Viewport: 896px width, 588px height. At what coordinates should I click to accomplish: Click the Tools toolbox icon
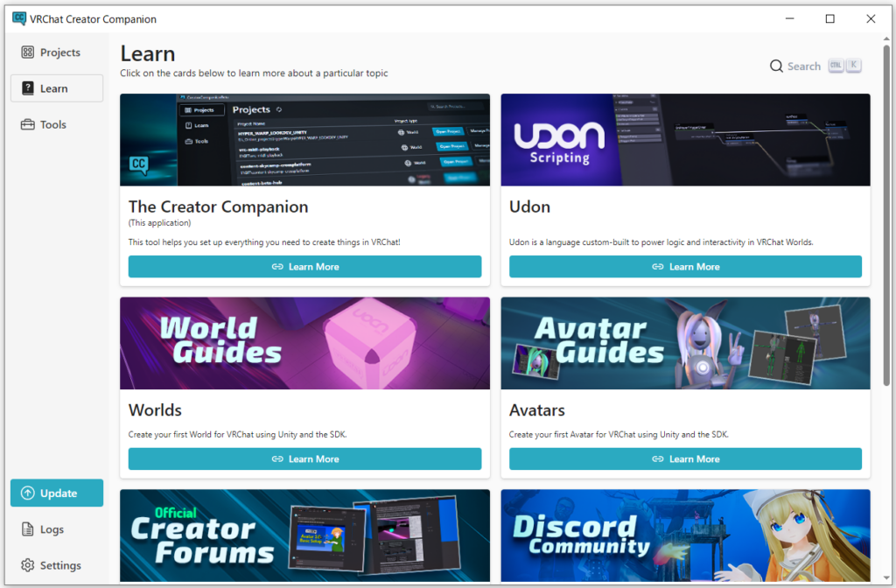point(27,124)
